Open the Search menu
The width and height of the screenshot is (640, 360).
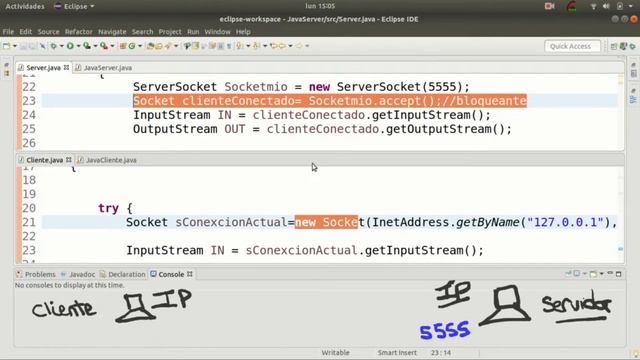pos(142,31)
